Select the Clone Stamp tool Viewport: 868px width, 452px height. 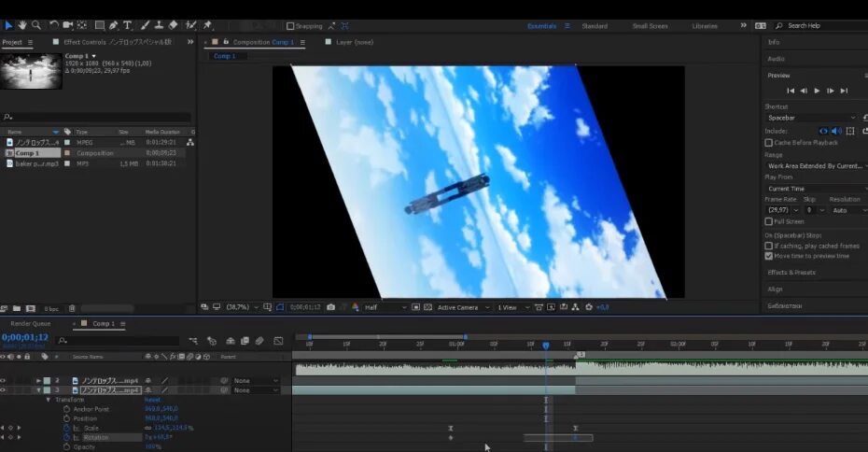pyautogui.click(x=159, y=25)
